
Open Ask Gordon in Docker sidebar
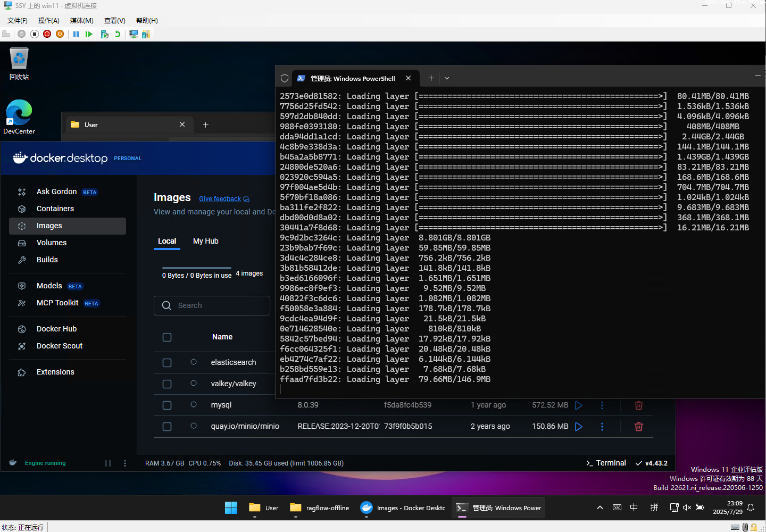click(67, 192)
